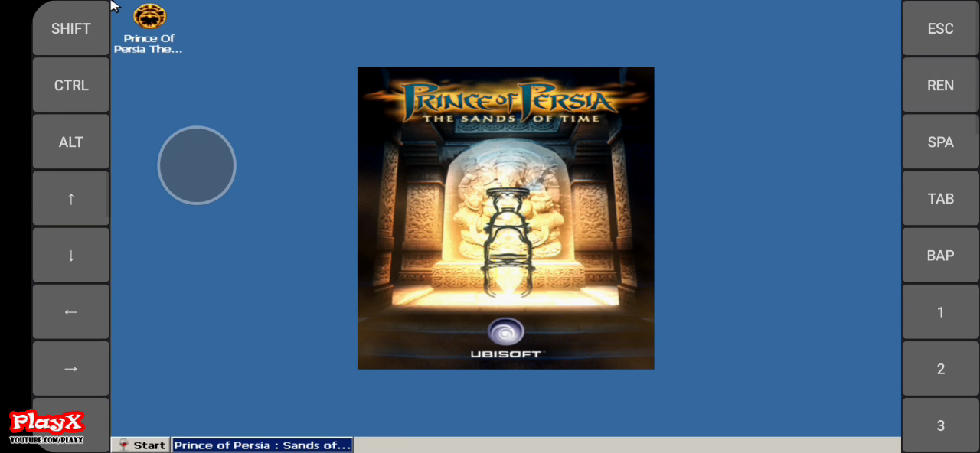The height and width of the screenshot is (453, 980).
Task: Tap the number 1 key
Action: click(x=940, y=311)
